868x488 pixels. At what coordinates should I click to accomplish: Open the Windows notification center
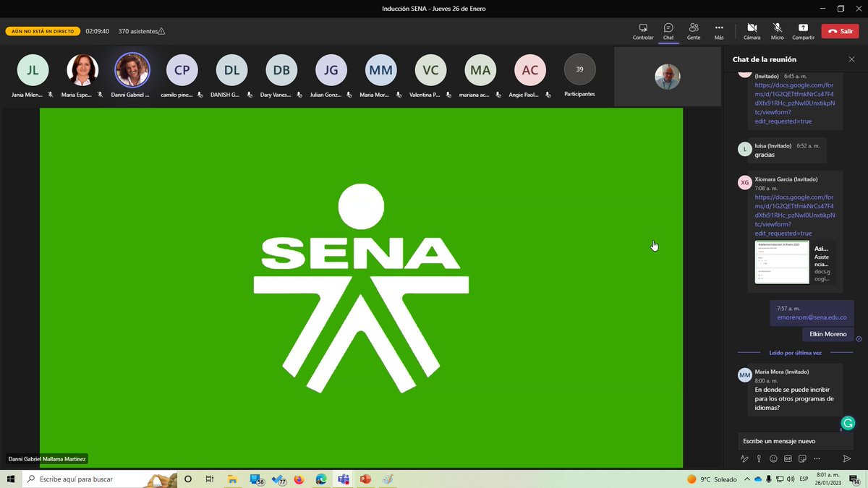point(855,479)
